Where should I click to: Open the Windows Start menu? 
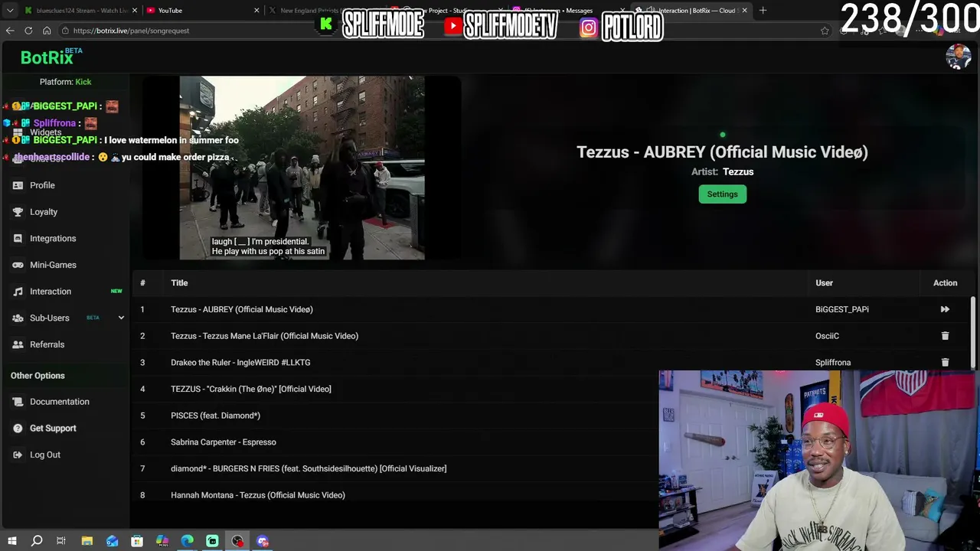tap(11, 541)
